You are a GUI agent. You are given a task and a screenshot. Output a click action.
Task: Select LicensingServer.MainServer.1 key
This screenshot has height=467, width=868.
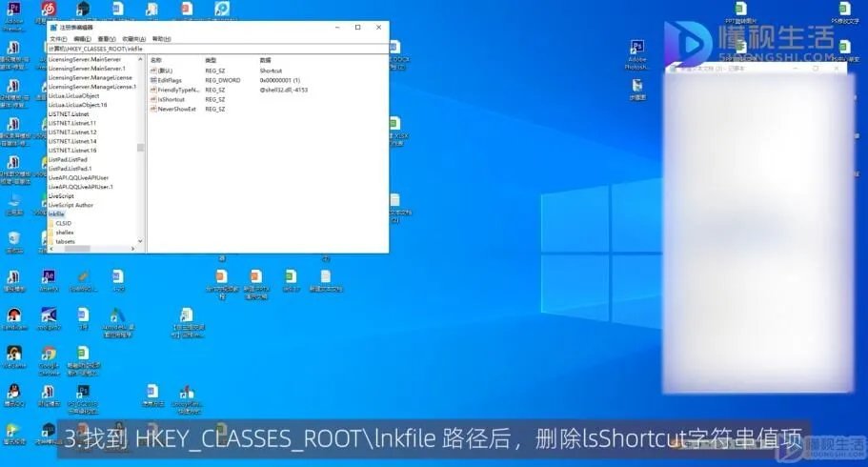[87, 68]
